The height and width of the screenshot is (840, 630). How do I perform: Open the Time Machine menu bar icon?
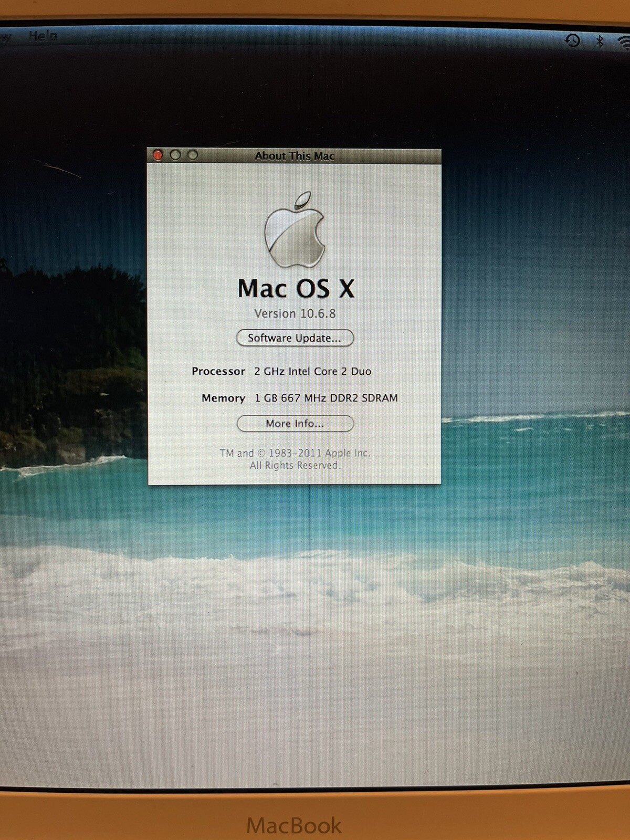[572, 40]
